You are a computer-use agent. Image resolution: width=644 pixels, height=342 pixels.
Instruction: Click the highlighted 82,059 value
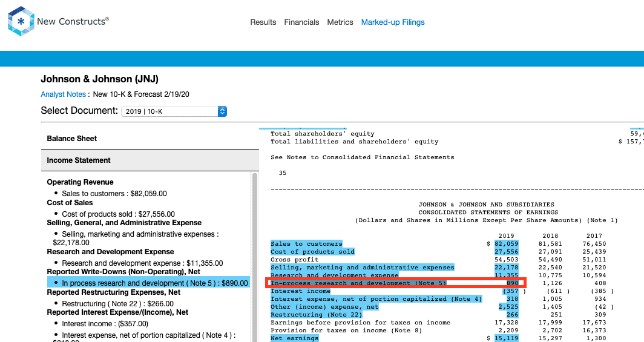[x=506, y=244]
